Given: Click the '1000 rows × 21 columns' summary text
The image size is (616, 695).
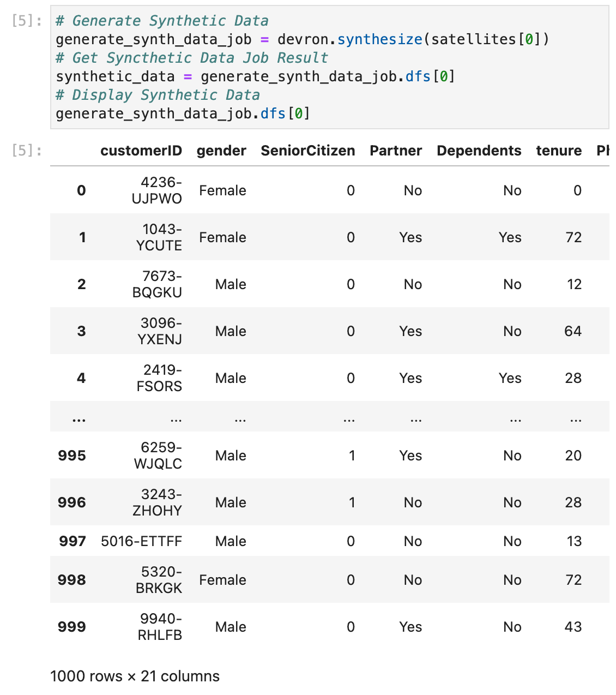Looking at the screenshot, I should tap(135, 676).
